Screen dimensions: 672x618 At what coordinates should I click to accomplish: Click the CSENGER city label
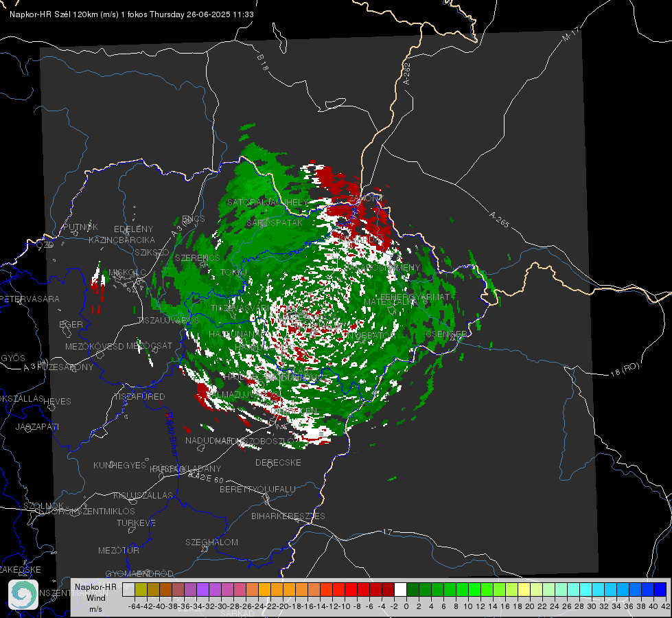coord(446,334)
